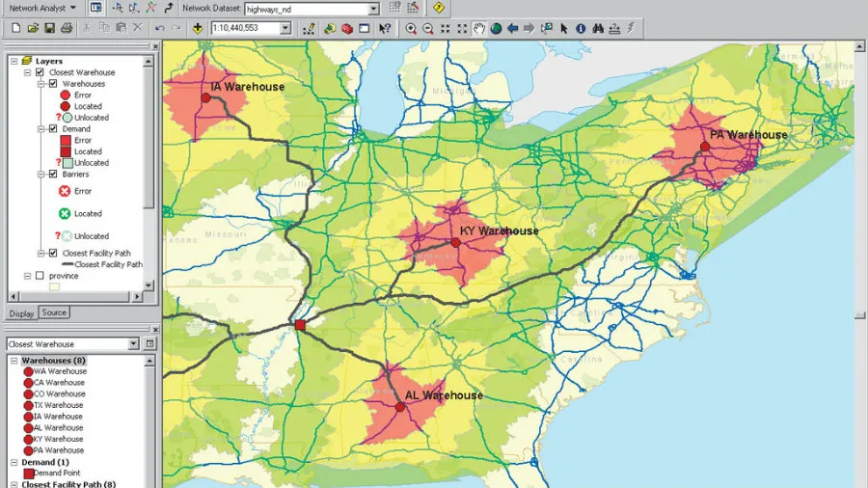Select the Pan hand tool

point(477,29)
